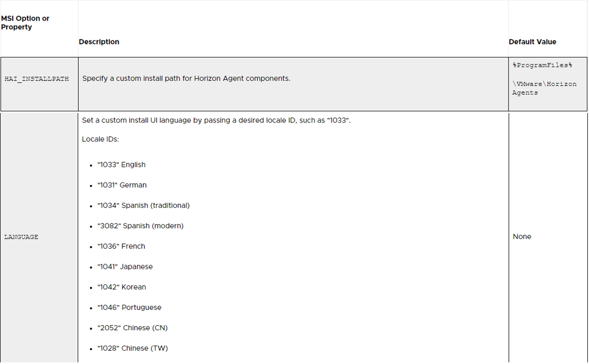Click the "2052" Chinese (CN) entry
Viewport: 589px width, 364px height.
132,328
